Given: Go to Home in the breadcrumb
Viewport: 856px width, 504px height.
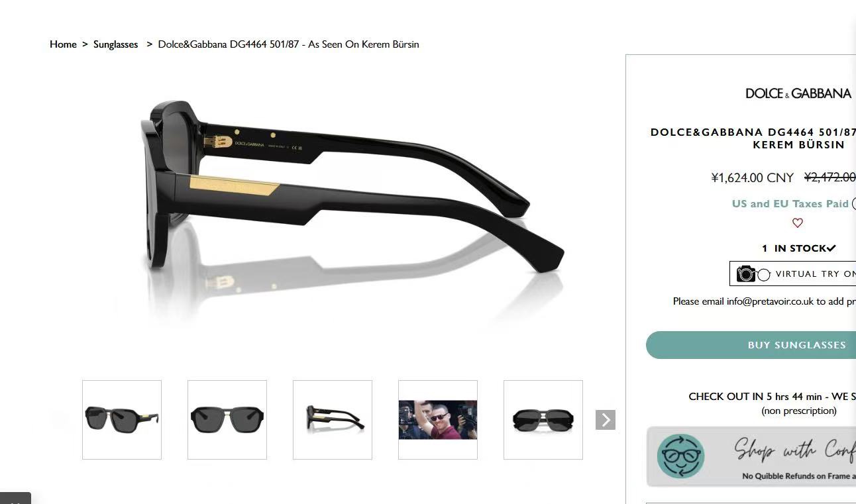Looking at the screenshot, I should (63, 44).
